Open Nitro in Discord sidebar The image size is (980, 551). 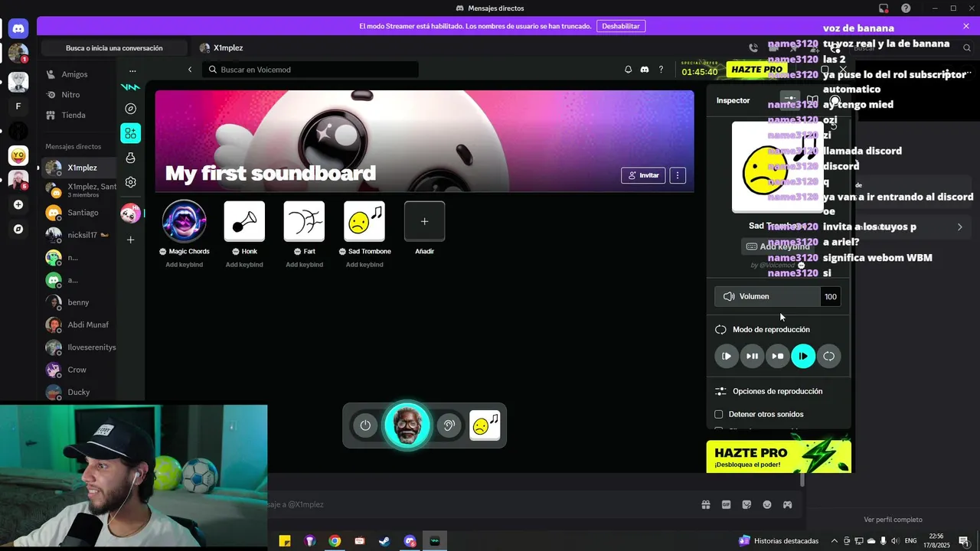pos(70,95)
